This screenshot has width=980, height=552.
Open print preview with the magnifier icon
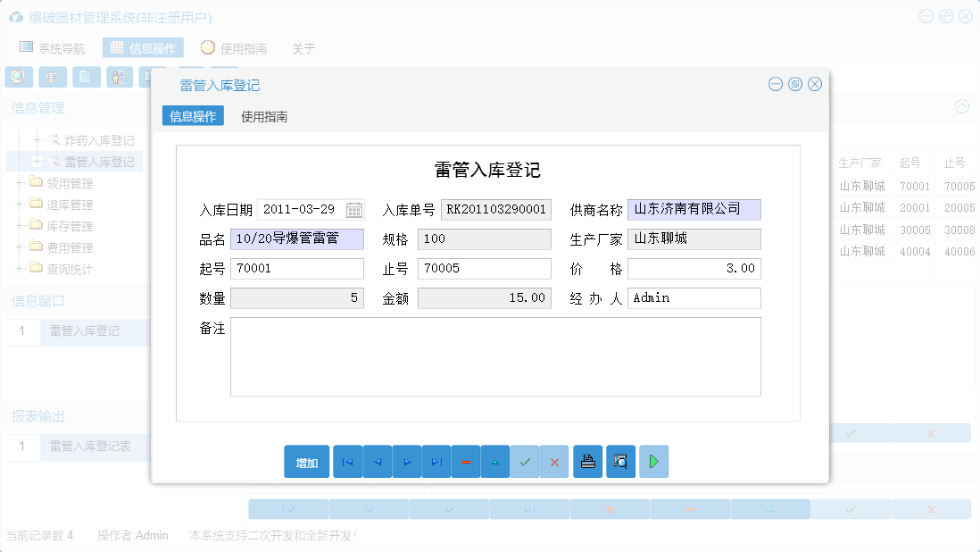pos(619,462)
